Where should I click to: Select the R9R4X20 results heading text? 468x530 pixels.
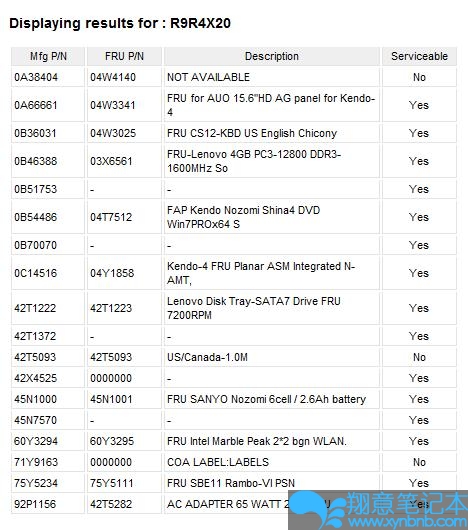coord(200,23)
